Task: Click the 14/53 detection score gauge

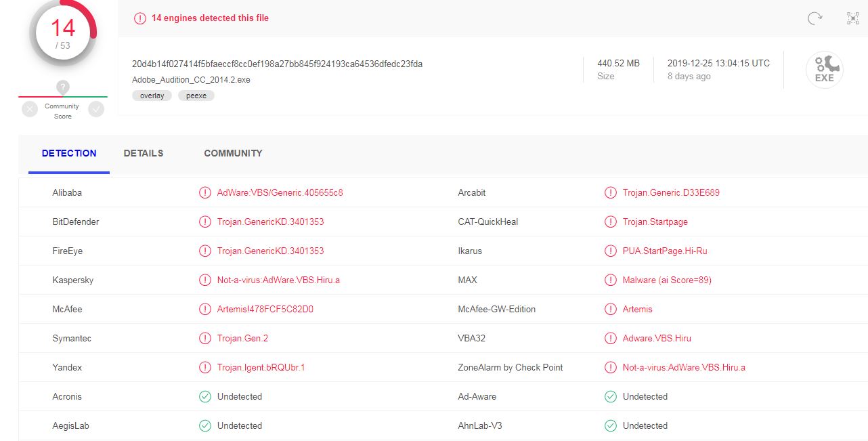Action: point(63,33)
